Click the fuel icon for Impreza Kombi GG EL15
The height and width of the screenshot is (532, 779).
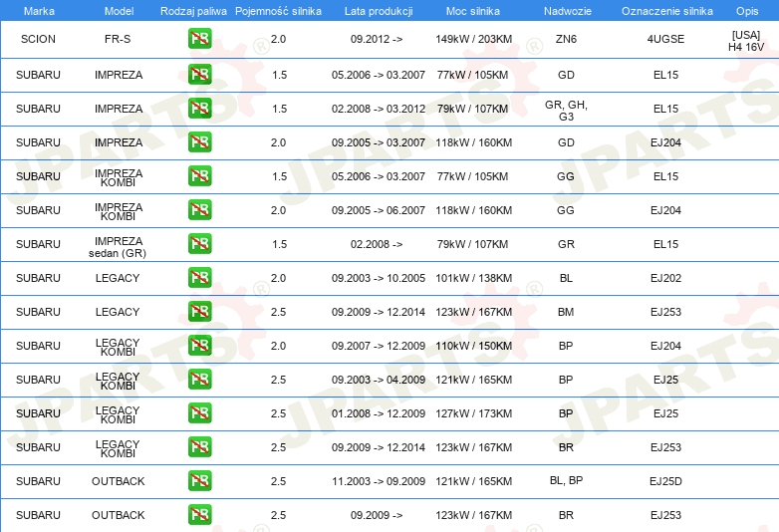199,176
